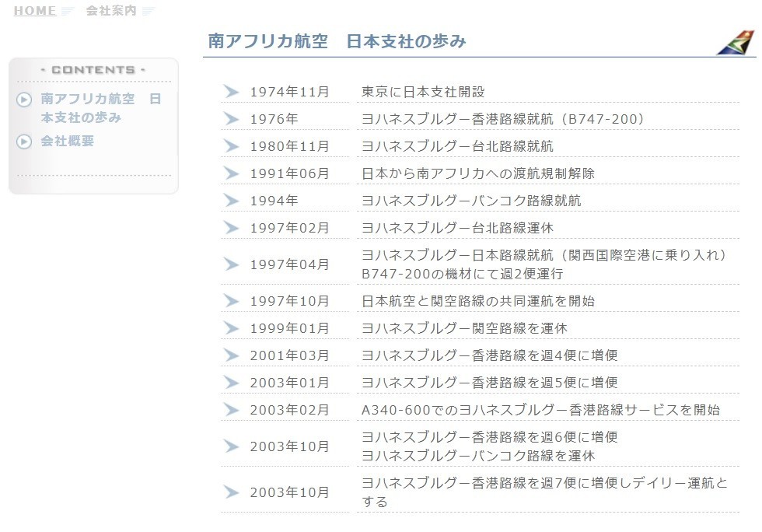Select the text 日本から南アフリカへの渡航規制解除

click(x=478, y=173)
